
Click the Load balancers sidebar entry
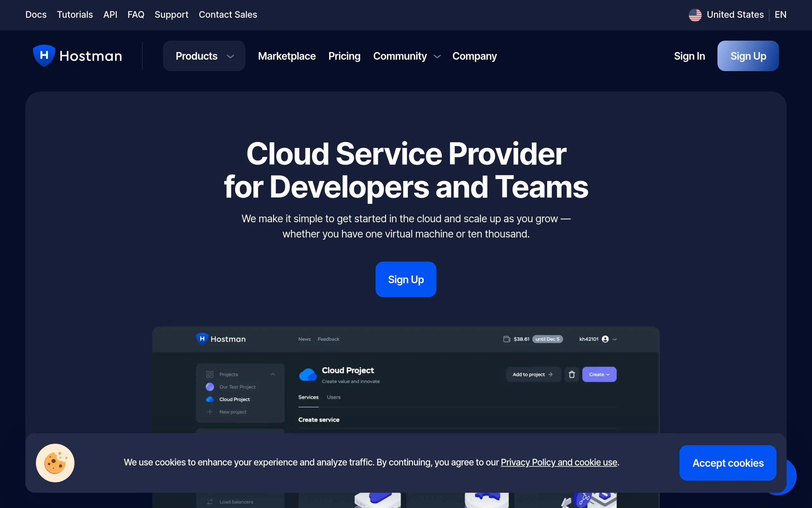[236, 502]
